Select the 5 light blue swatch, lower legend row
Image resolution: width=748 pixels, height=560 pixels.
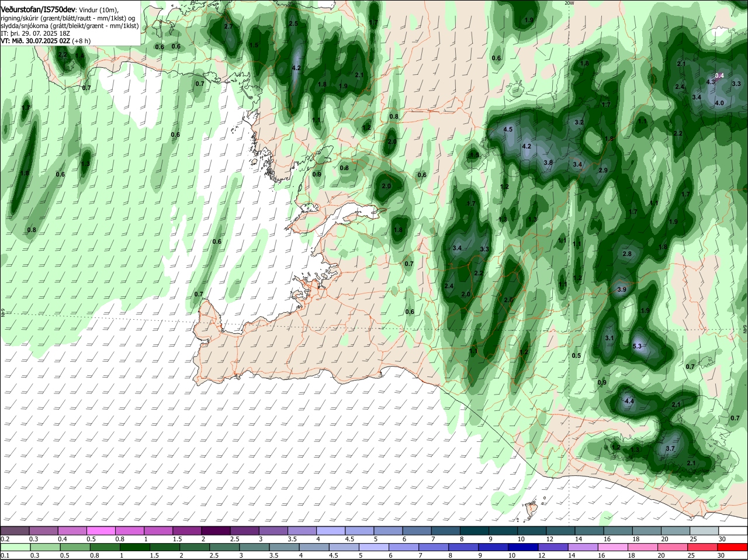pos(374,547)
